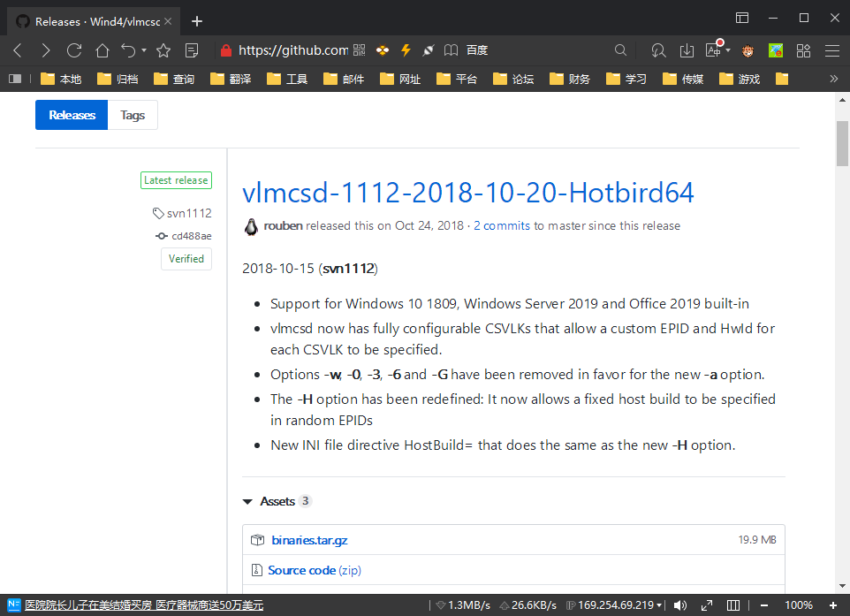Bookmark this page with the star
850x616 pixels.
pyautogui.click(x=163, y=50)
